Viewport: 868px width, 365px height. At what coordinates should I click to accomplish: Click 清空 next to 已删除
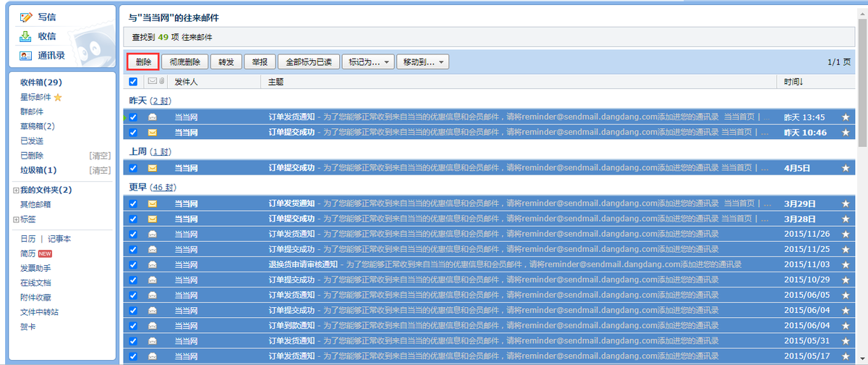tap(100, 155)
